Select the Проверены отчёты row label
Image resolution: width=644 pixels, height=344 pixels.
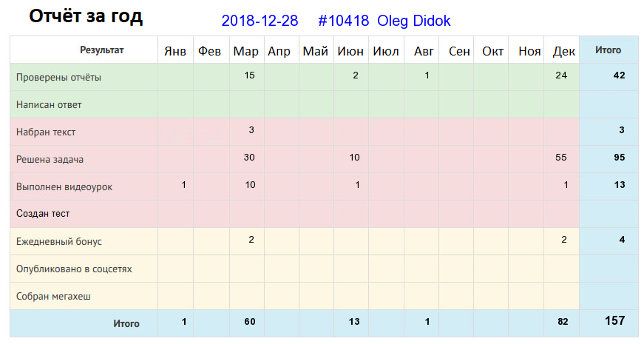[58, 78]
